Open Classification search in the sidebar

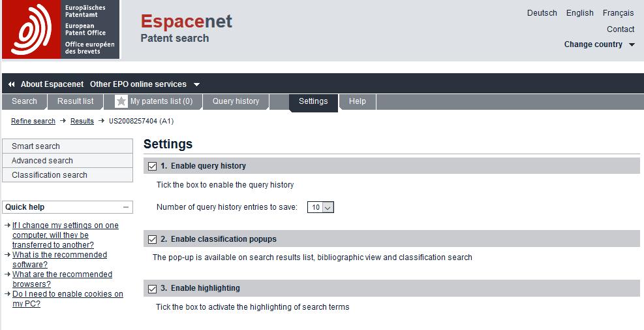click(67, 175)
